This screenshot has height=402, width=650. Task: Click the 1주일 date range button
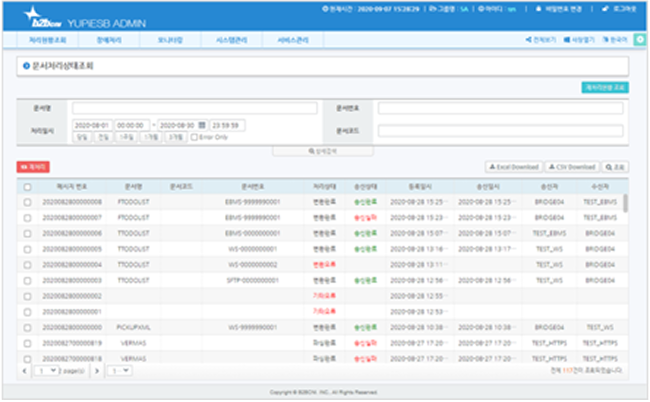(124, 138)
